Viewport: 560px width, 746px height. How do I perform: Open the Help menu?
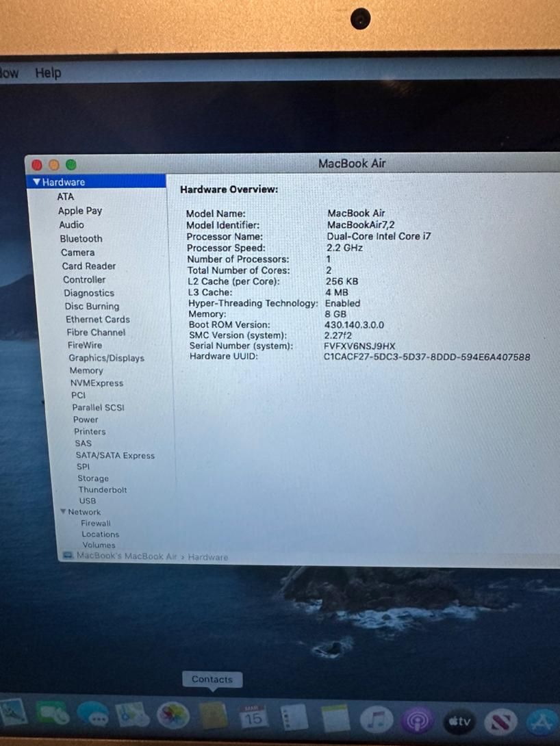click(48, 73)
